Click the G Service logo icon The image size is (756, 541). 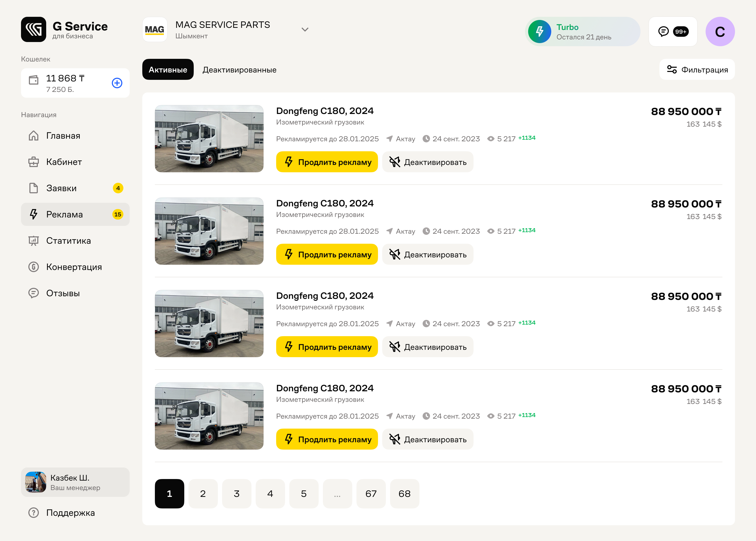34,30
